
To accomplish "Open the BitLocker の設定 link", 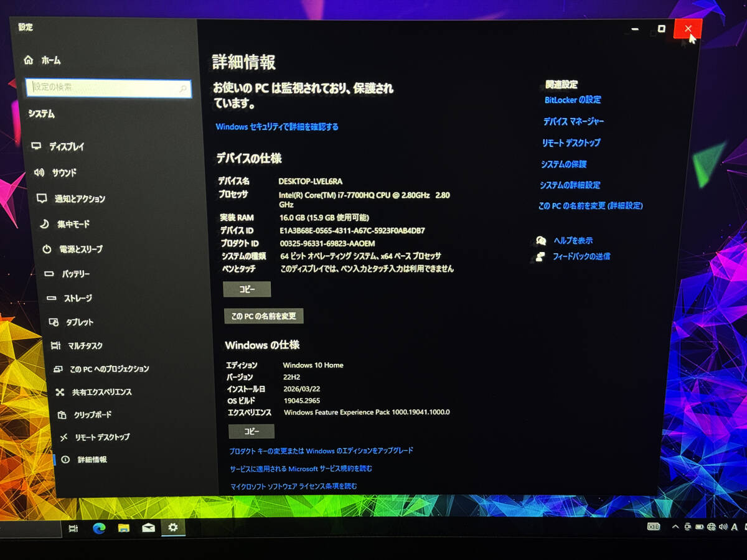I will [573, 100].
